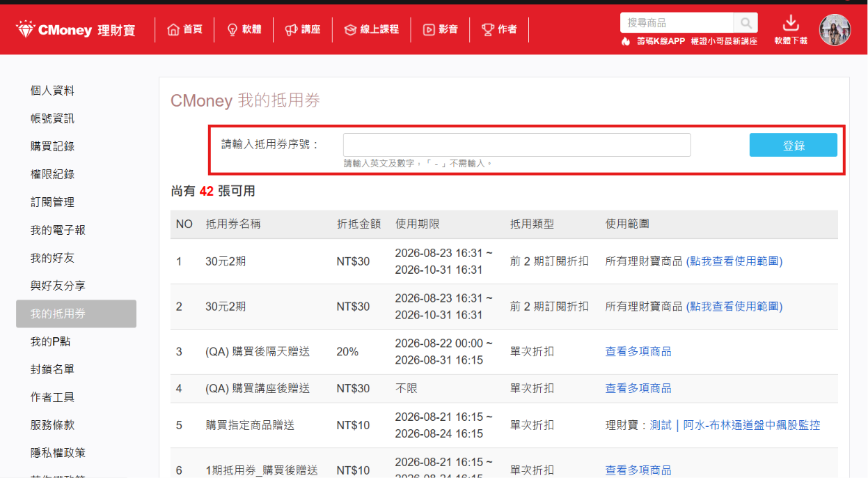The height and width of the screenshot is (478, 868).
Task: Click 點我查看使用範圍 link in row 1
Action: pos(734,261)
